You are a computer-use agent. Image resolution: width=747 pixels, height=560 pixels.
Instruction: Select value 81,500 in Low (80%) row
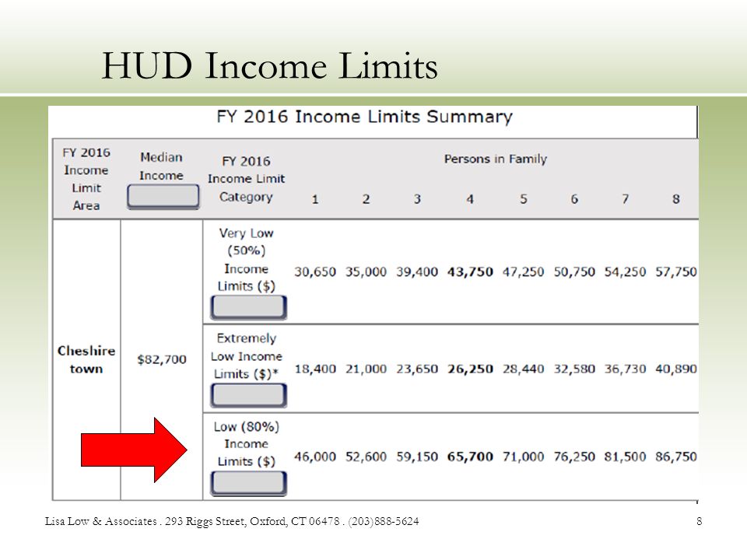(x=625, y=457)
